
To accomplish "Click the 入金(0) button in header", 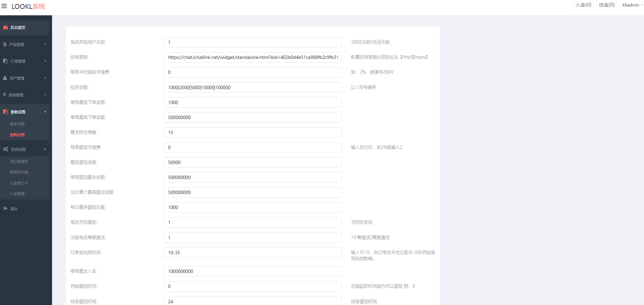I will 583,5.
